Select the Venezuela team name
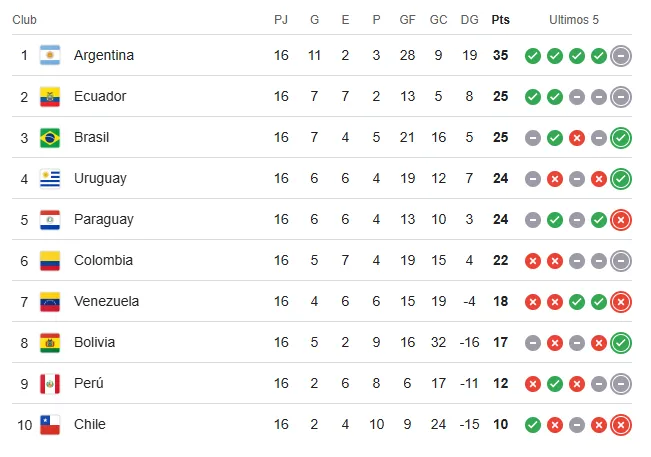The height and width of the screenshot is (457, 651). [x=106, y=301]
